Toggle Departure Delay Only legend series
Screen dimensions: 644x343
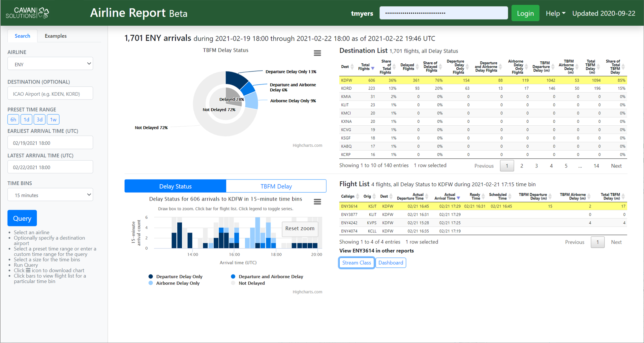click(x=179, y=276)
